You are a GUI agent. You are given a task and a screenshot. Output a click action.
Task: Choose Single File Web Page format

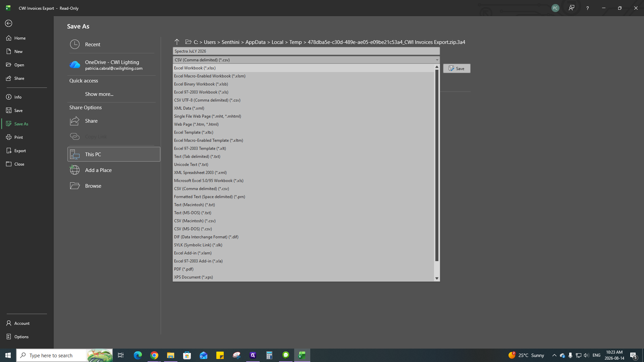pyautogui.click(x=304, y=116)
